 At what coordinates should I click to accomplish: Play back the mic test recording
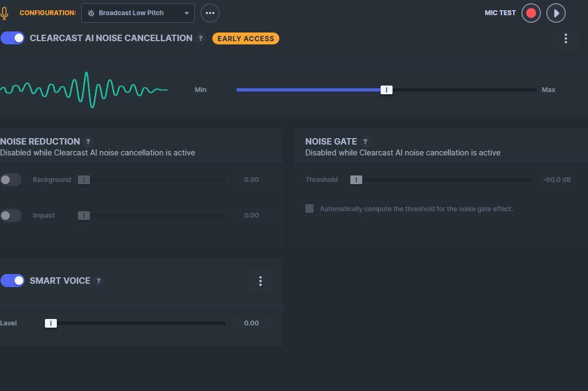[556, 13]
